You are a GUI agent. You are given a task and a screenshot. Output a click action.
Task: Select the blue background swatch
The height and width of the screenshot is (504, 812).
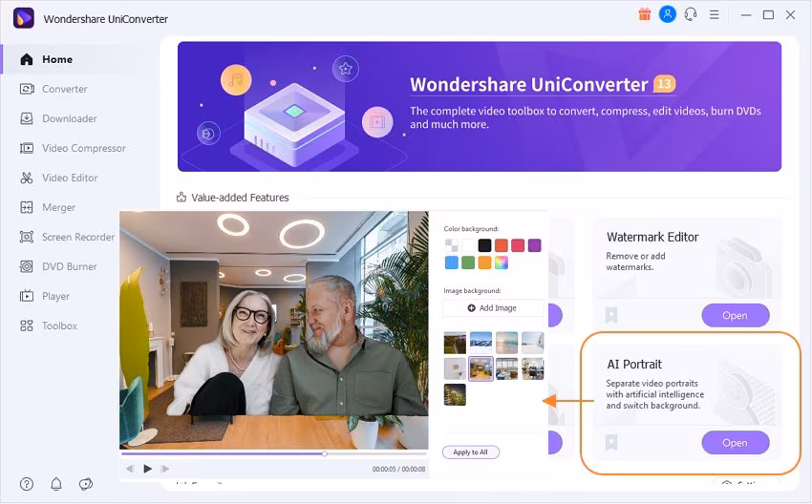(452, 262)
